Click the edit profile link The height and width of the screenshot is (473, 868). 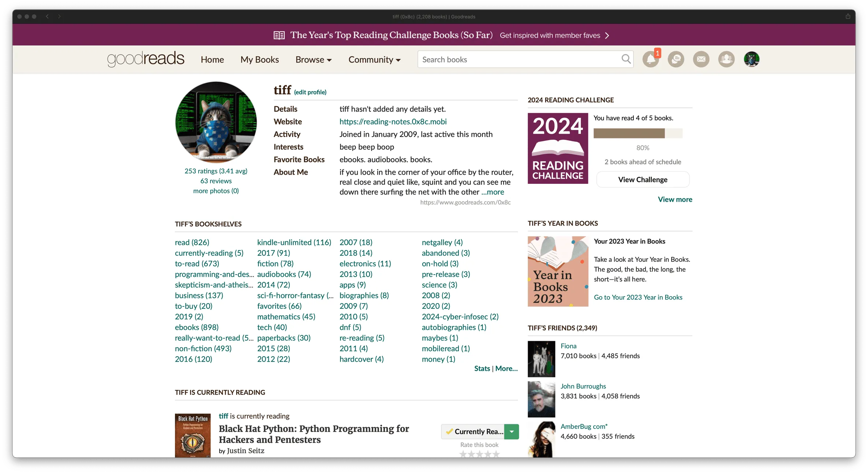tap(310, 92)
